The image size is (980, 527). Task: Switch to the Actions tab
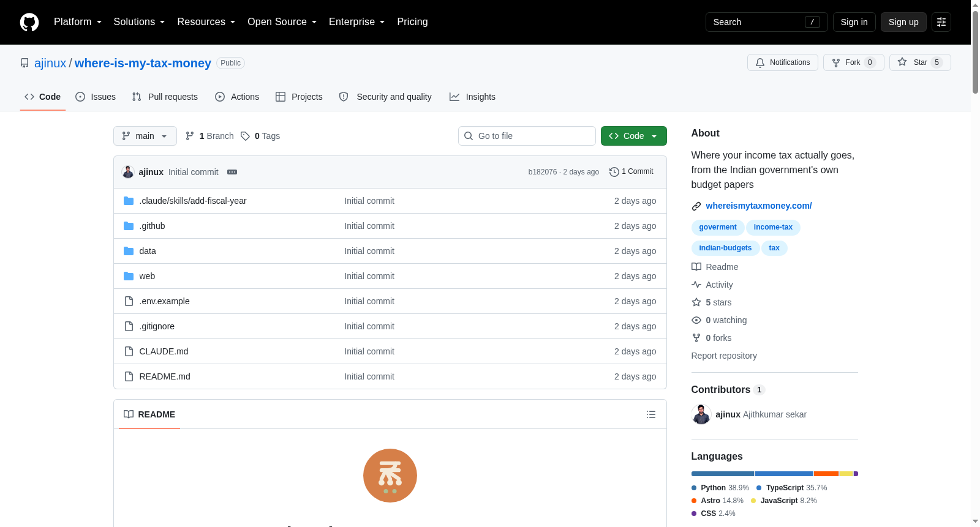[237, 97]
